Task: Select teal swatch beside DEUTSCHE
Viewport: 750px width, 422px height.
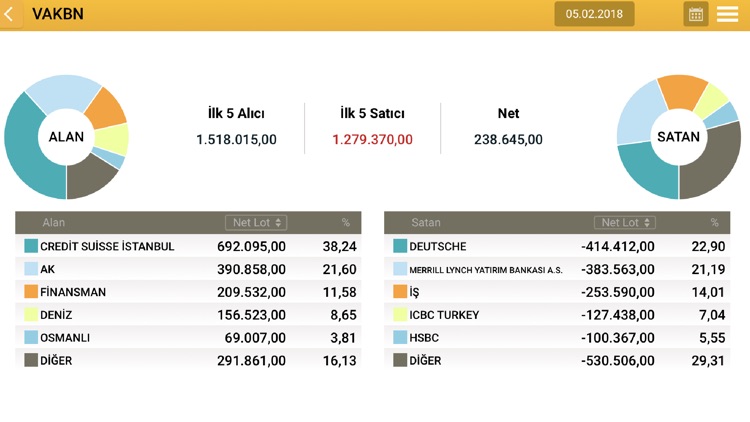Action: [400, 246]
